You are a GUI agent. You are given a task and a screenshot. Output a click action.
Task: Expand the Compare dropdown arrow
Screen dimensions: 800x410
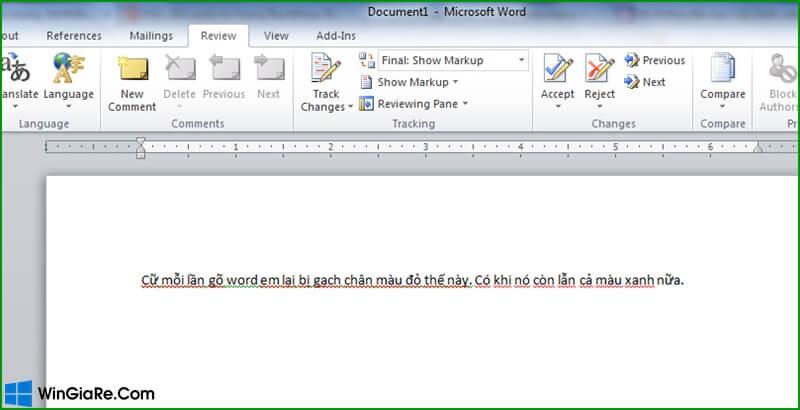click(722, 107)
